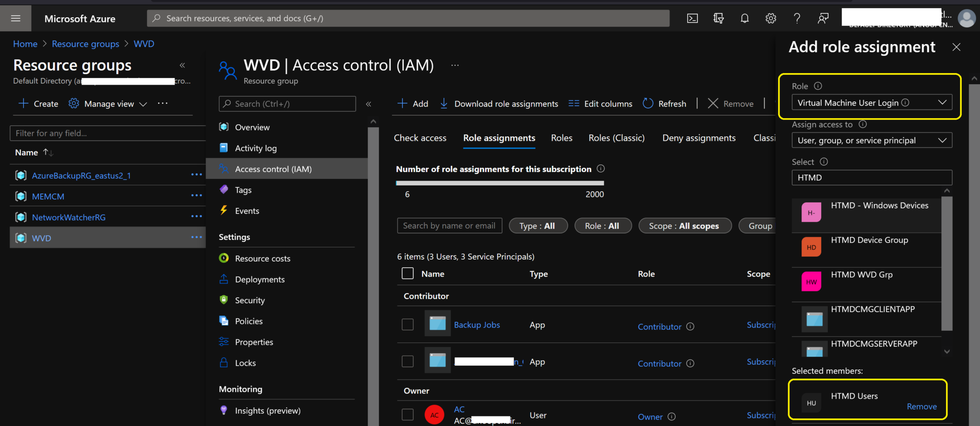The height and width of the screenshot is (426, 980).
Task: Click the Resource groups breadcrumb link
Action: click(85, 44)
